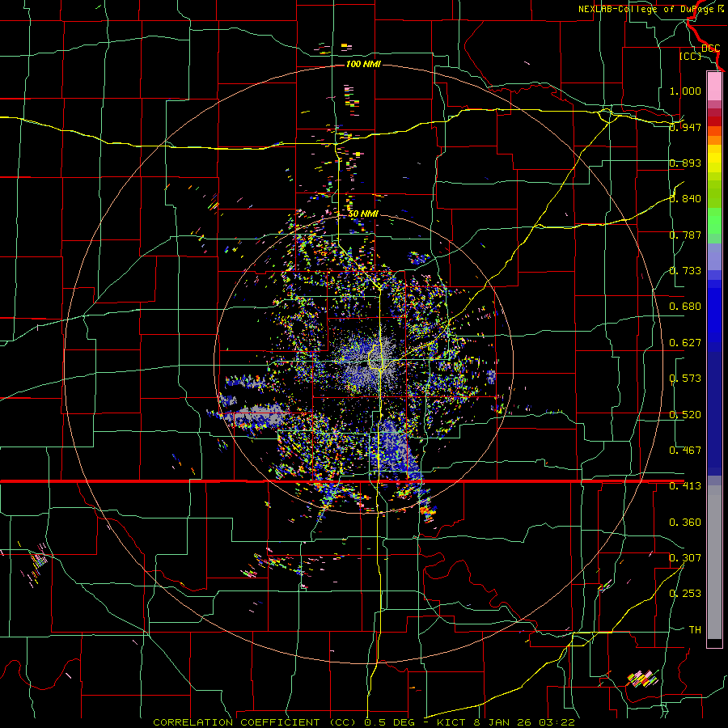Click the [CC] legend heading
This screenshot has width=728, height=728.
690,56
